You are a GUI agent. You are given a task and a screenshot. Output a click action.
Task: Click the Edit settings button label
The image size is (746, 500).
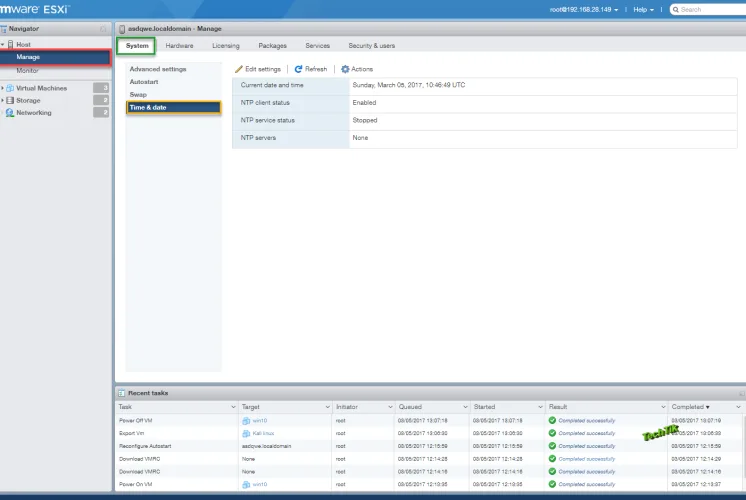tap(263, 69)
